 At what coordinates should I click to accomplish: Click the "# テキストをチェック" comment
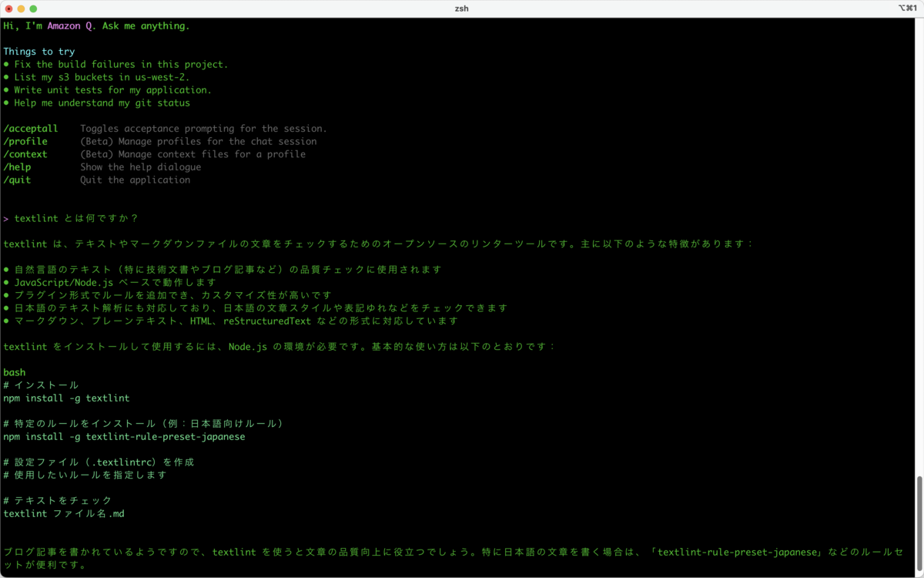pos(58,501)
